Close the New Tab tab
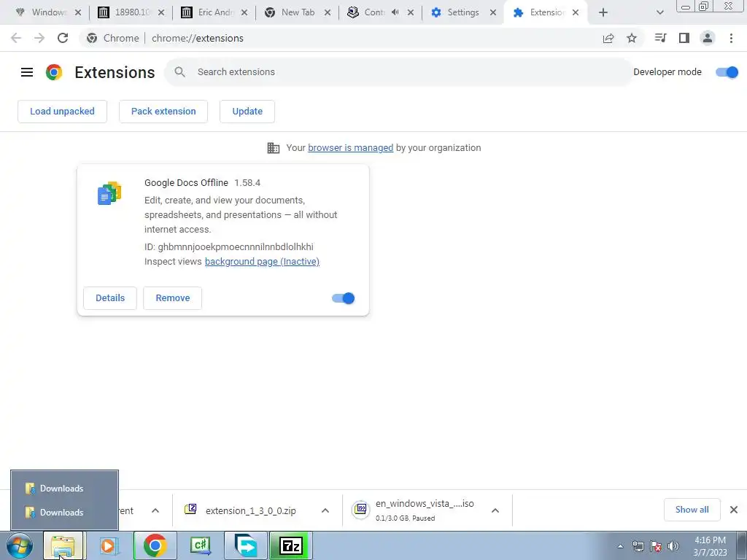The width and height of the screenshot is (747, 560). tap(328, 12)
